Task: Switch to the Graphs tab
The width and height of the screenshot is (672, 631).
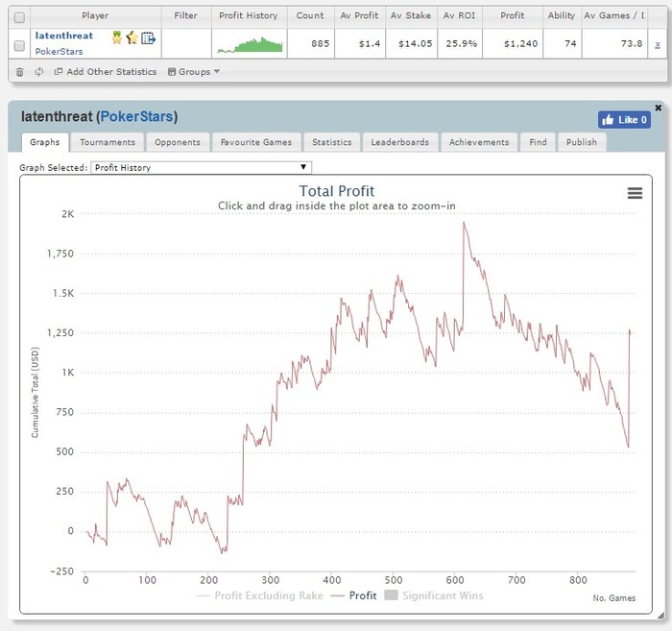Action: (x=45, y=142)
